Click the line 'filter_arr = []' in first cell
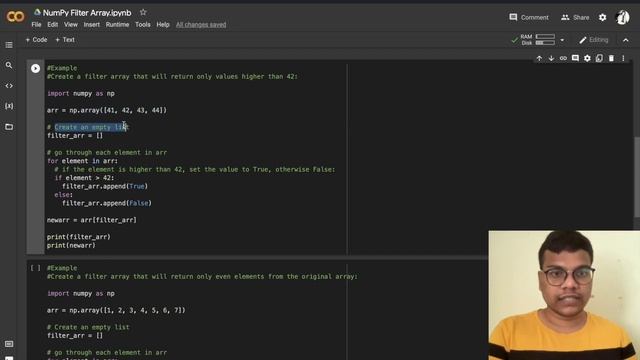The width and height of the screenshot is (640, 360). (x=75, y=136)
